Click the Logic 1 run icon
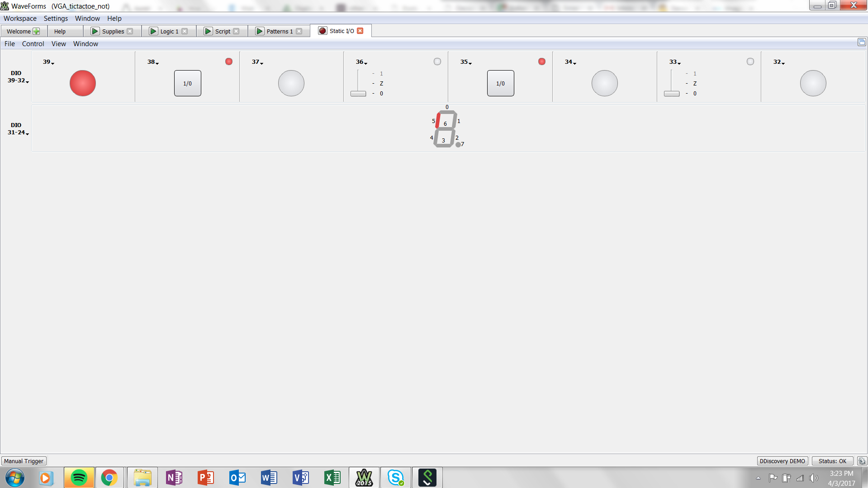The width and height of the screenshot is (868, 488). click(x=153, y=31)
